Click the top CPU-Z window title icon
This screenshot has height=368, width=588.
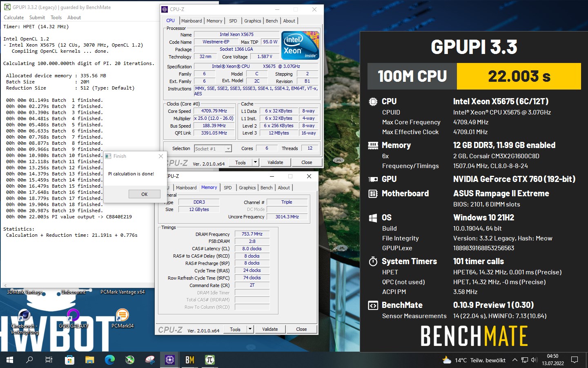coord(165,9)
